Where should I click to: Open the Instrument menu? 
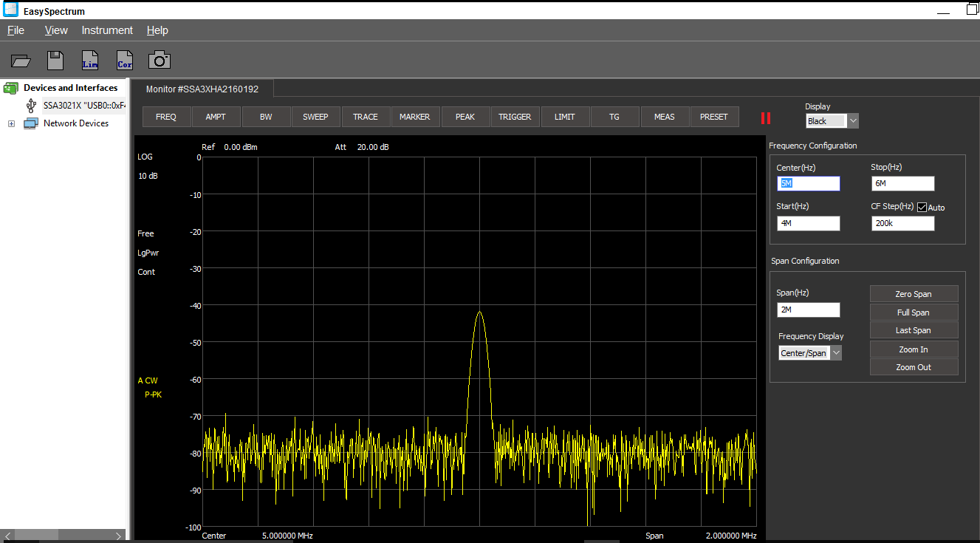[107, 30]
